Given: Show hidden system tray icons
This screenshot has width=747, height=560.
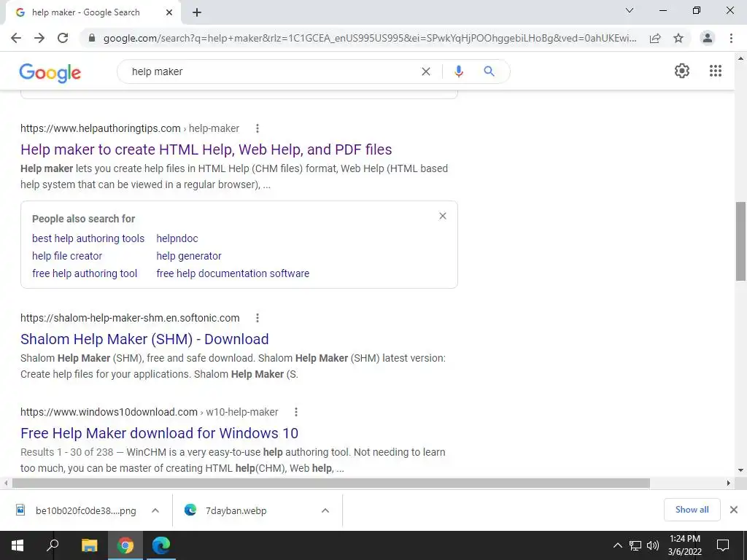Looking at the screenshot, I should pos(617,545).
